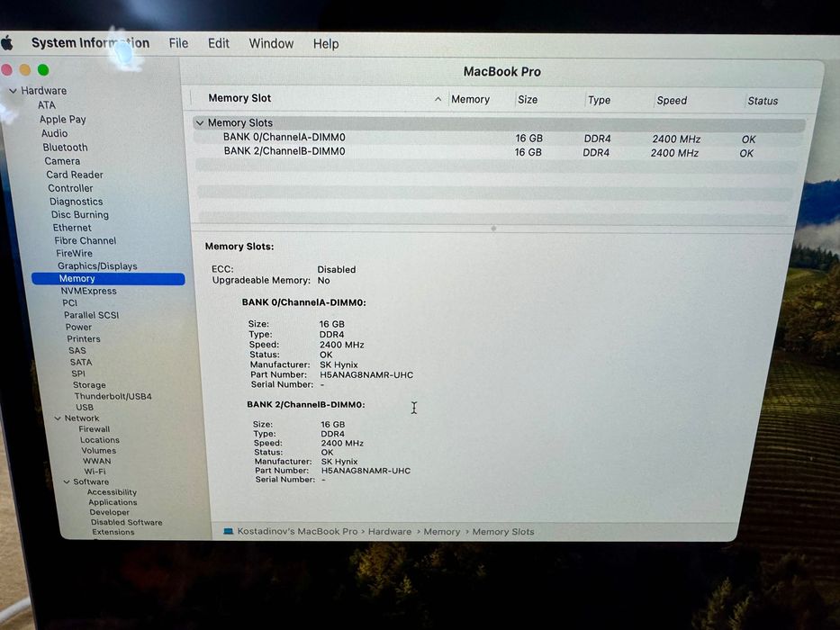The image size is (840, 630).
Task: Select Developer under Software
Action: coord(109,512)
